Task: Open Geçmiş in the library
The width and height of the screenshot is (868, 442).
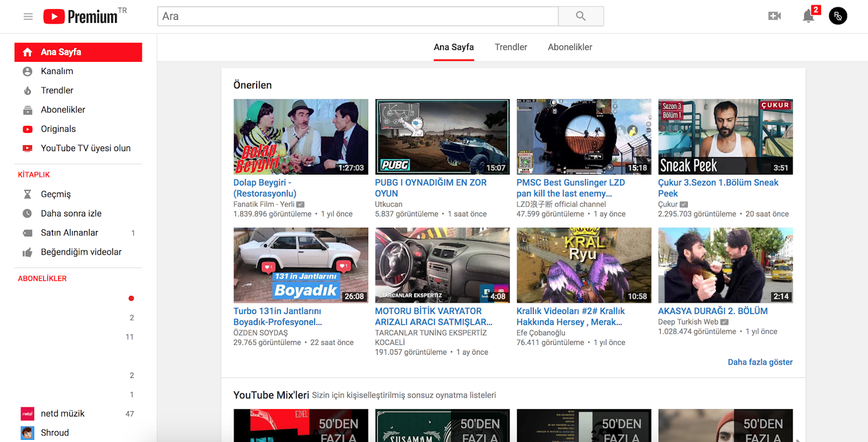Action: tap(78, 194)
